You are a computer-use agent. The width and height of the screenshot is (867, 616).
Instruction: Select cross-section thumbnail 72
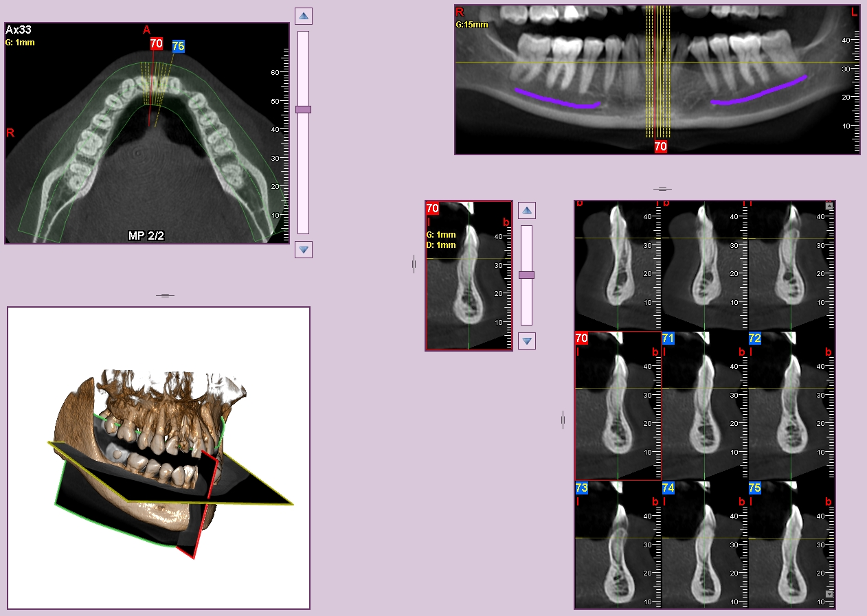791,405
